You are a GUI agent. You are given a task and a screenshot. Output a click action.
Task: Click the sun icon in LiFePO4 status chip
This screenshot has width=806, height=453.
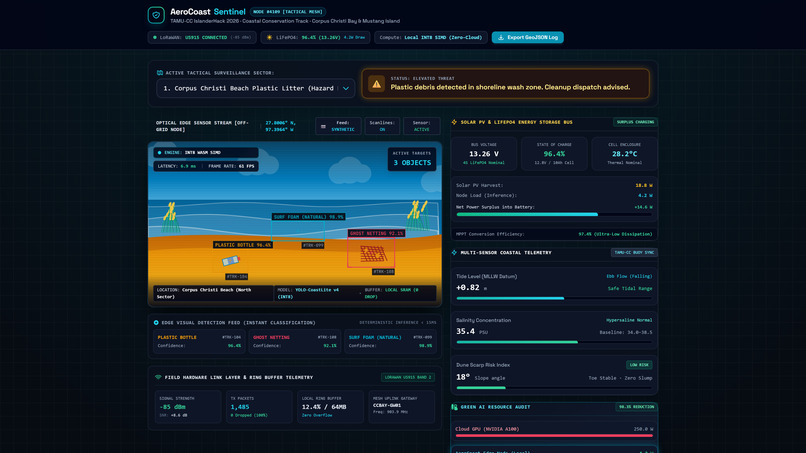pyautogui.click(x=269, y=38)
